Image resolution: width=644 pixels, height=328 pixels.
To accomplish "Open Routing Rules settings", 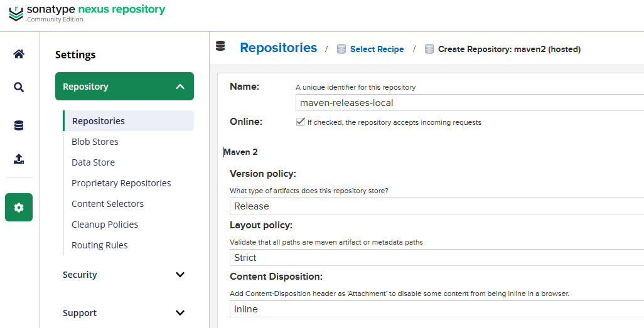I will 99,245.
